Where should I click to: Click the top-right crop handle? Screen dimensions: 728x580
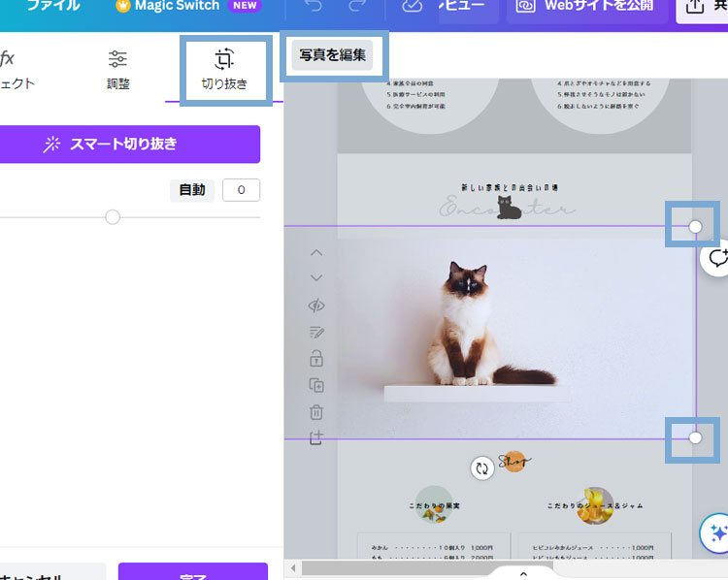[x=695, y=226]
